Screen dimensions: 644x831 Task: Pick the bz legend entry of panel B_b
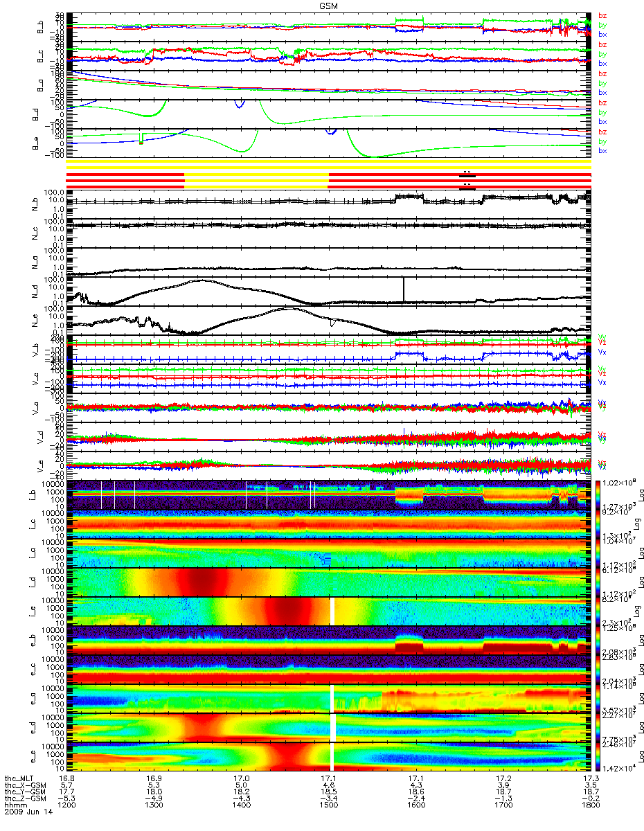(602, 16)
